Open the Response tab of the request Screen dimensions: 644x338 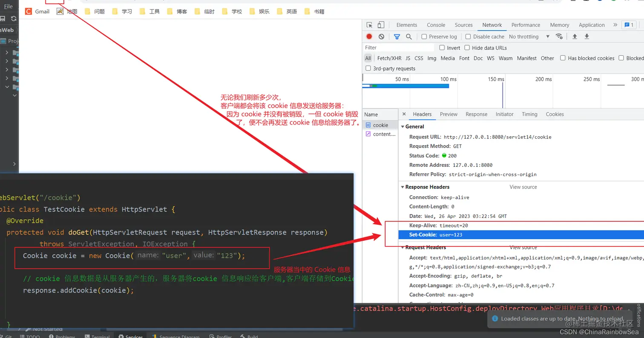(x=476, y=114)
